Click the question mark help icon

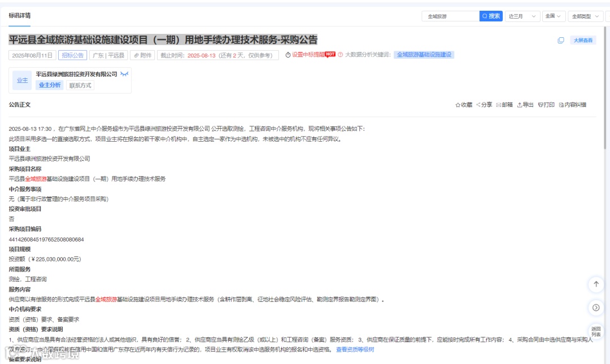click(x=341, y=55)
